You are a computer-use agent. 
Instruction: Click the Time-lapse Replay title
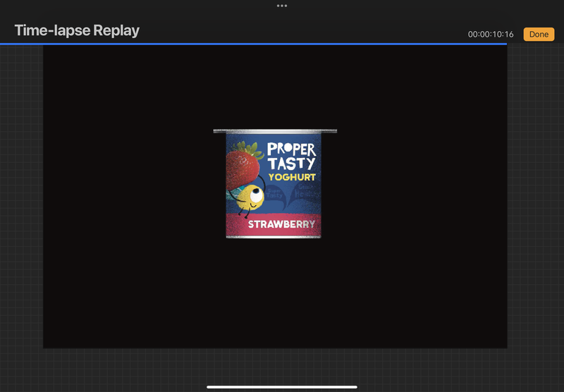(77, 30)
